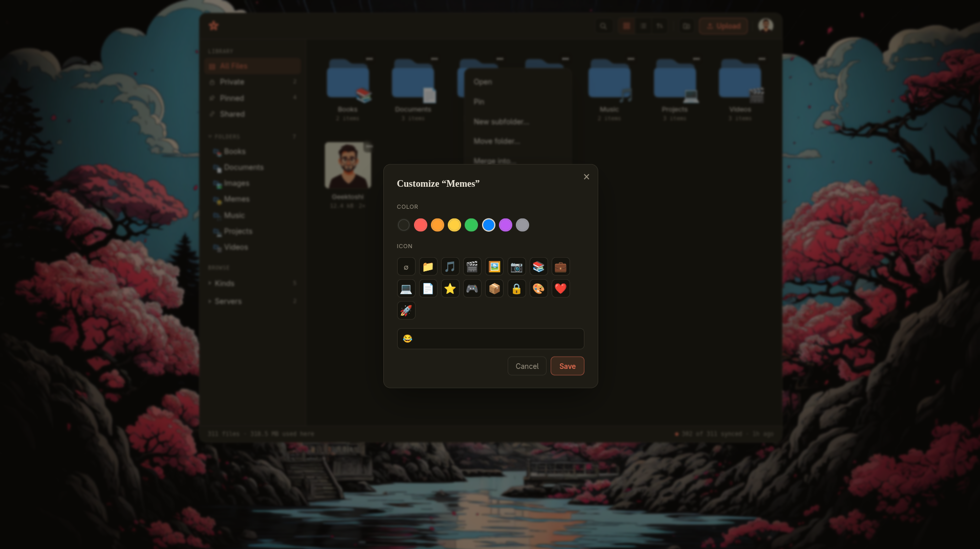This screenshot has height=549, width=980.
Task: Pick the red heart icon
Action: pyautogui.click(x=560, y=289)
